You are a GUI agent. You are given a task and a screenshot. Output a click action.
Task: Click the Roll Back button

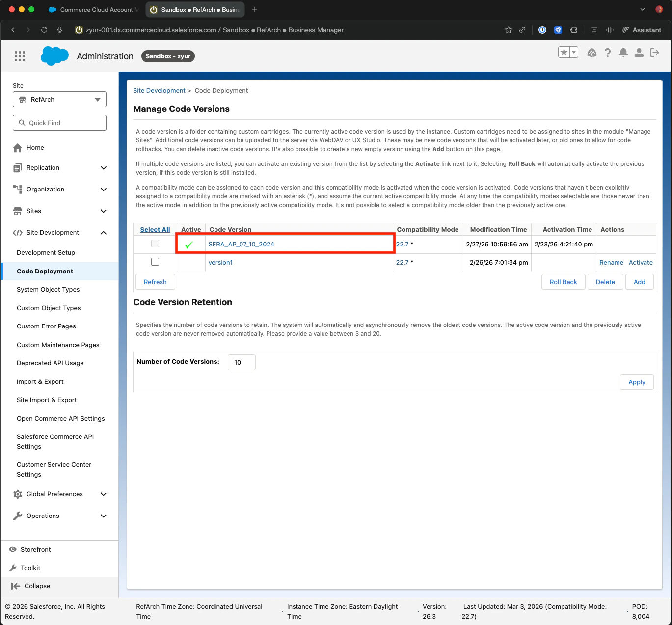(x=564, y=282)
